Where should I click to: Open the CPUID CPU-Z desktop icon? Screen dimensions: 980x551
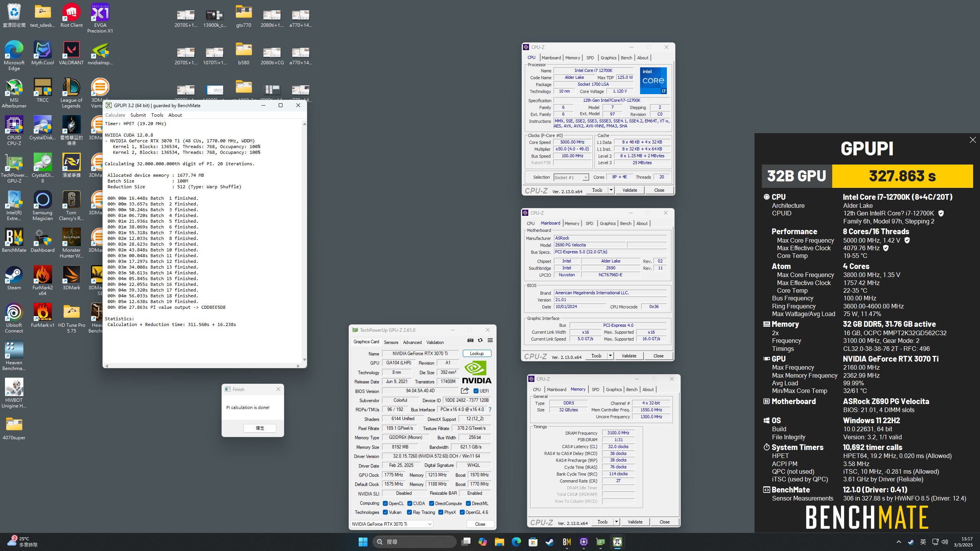14,130
